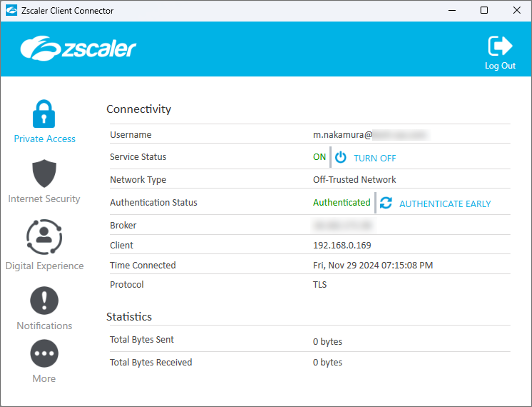Click the Total Bytes Received value
The width and height of the screenshot is (532, 407).
pos(328,362)
